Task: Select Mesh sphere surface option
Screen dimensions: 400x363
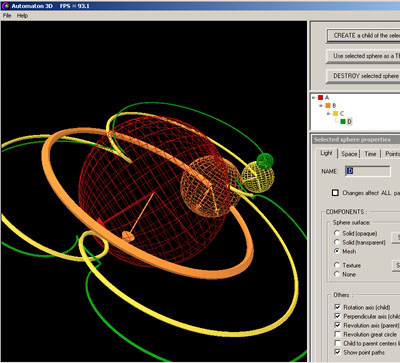Action: [337, 251]
